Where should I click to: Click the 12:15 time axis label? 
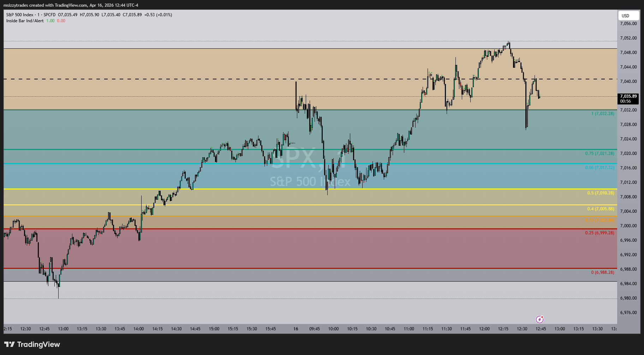click(503, 329)
